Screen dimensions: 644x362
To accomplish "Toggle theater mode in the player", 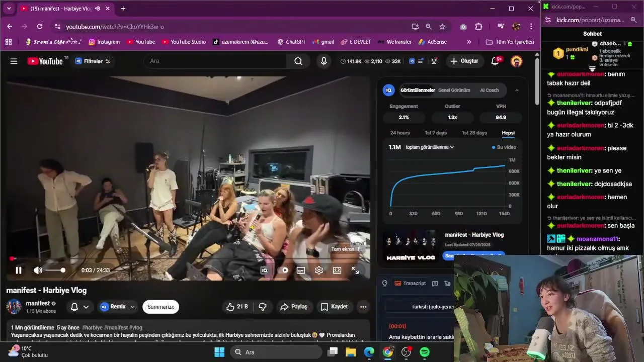I will click(337, 270).
